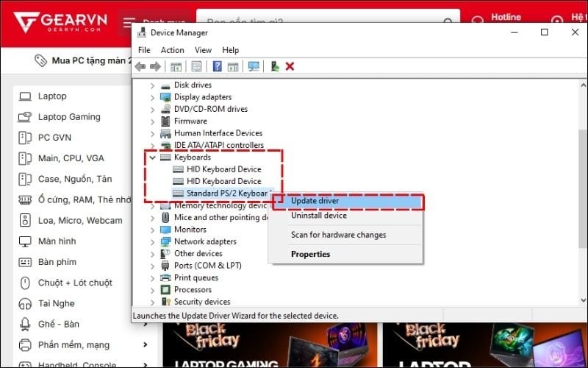Image resolution: width=588 pixels, height=368 pixels.
Task: Click the website search input field
Action: click(x=331, y=22)
